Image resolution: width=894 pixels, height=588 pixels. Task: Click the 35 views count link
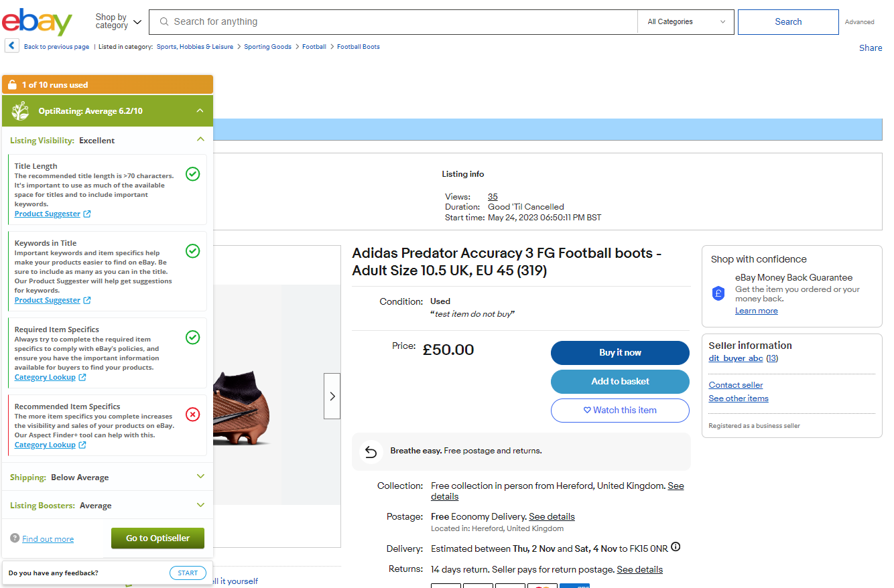pos(493,197)
